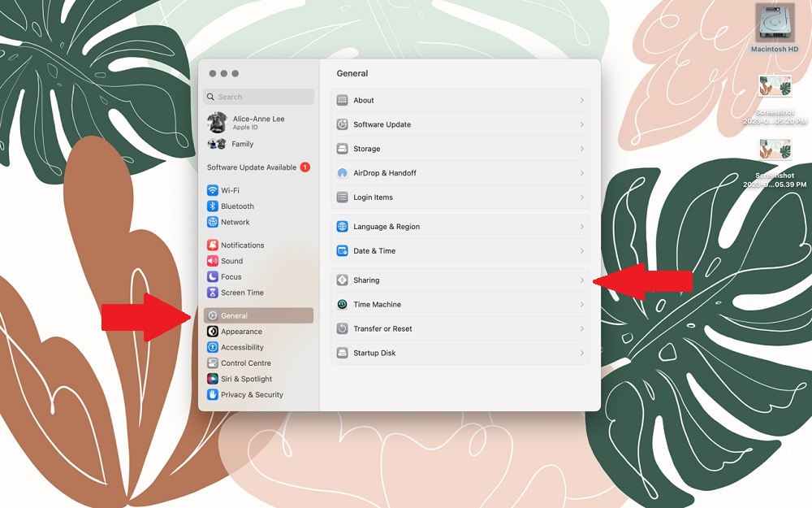Open the Sharing settings row
The width and height of the screenshot is (812, 508).
(x=460, y=280)
